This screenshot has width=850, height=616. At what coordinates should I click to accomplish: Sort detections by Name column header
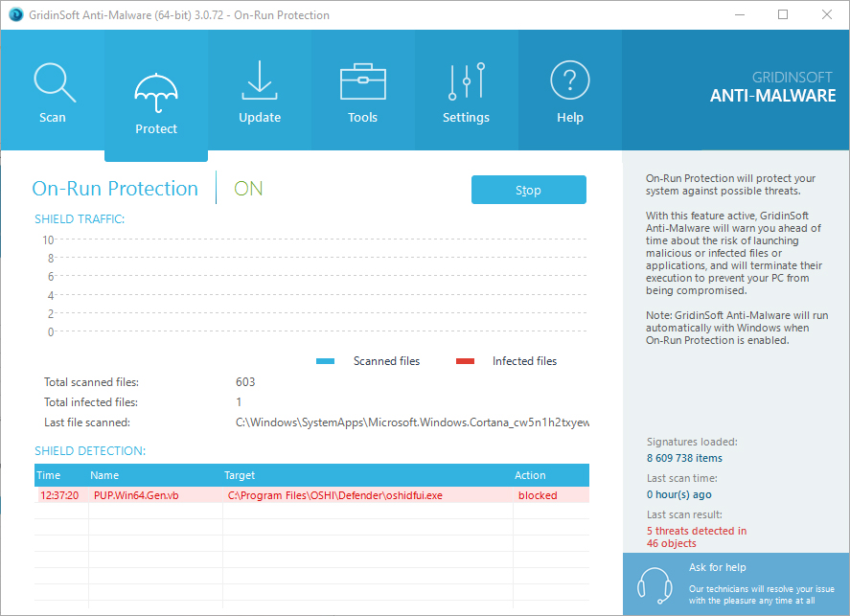pyautogui.click(x=104, y=475)
